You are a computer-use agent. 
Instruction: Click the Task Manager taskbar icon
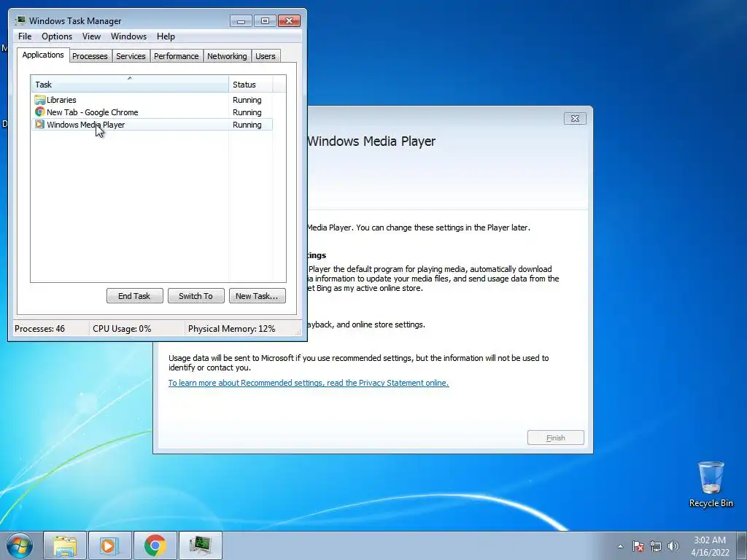pyautogui.click(x=200, y=545)
